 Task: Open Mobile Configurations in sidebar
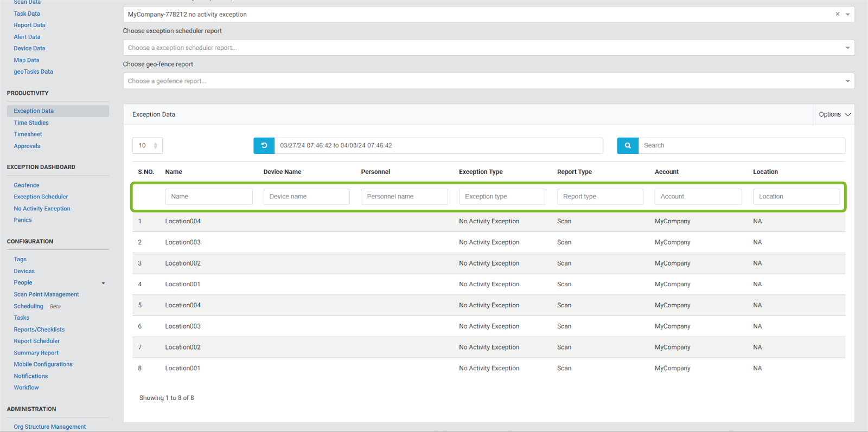43,364
